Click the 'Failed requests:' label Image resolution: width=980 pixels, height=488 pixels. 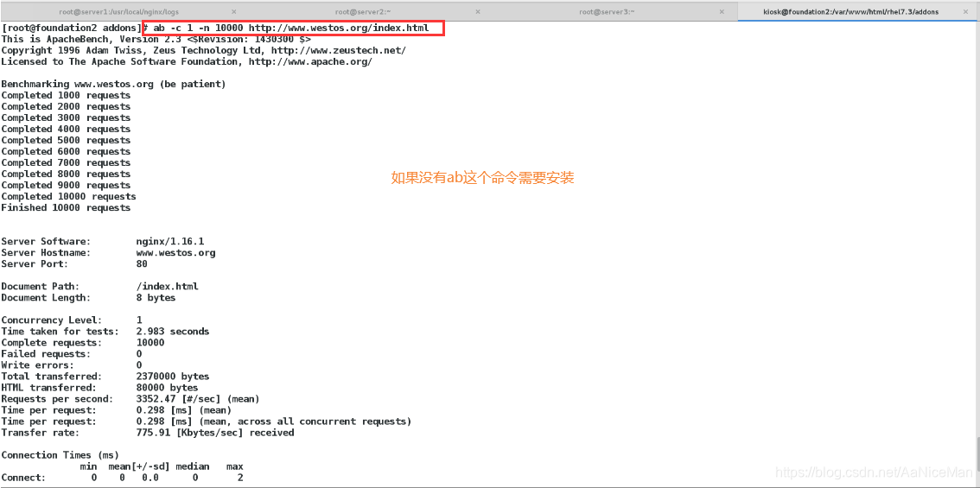point(47,354)
